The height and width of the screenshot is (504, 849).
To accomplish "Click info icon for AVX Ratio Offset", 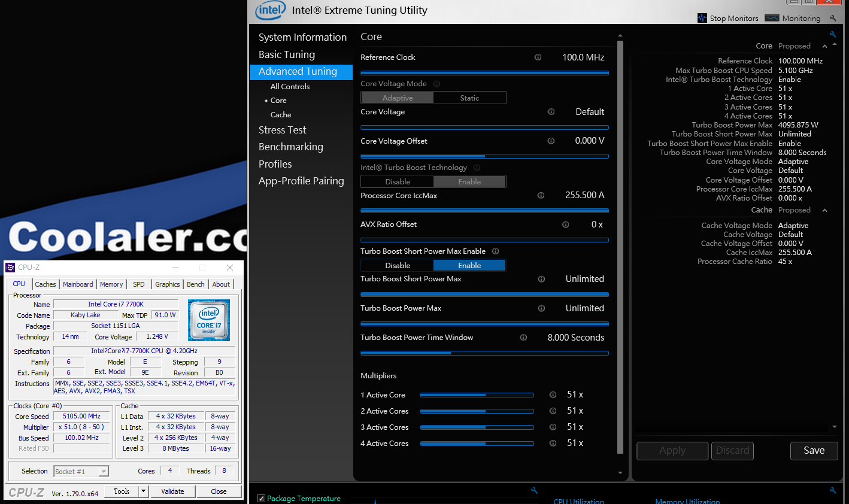I will tap(565, 224).
